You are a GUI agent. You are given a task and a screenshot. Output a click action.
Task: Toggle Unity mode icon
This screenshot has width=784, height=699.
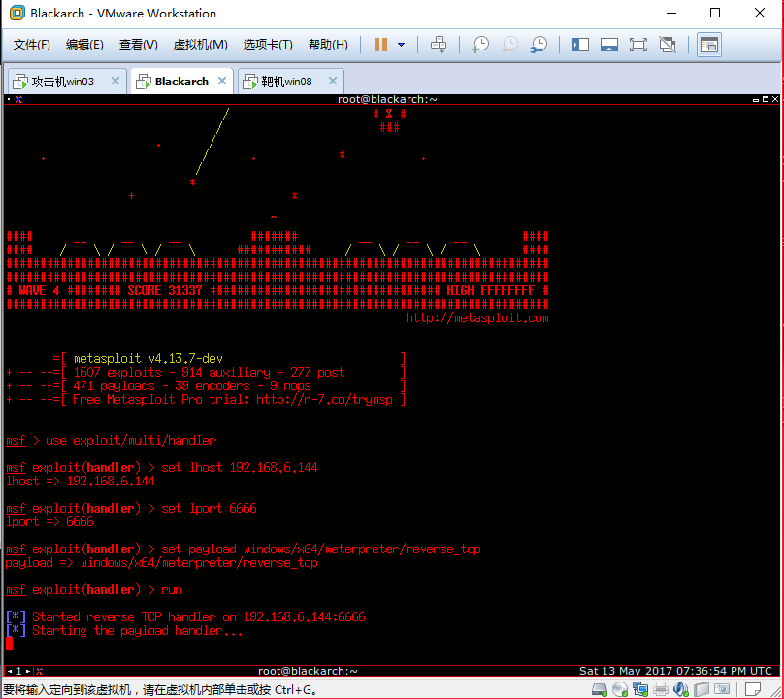668,45
